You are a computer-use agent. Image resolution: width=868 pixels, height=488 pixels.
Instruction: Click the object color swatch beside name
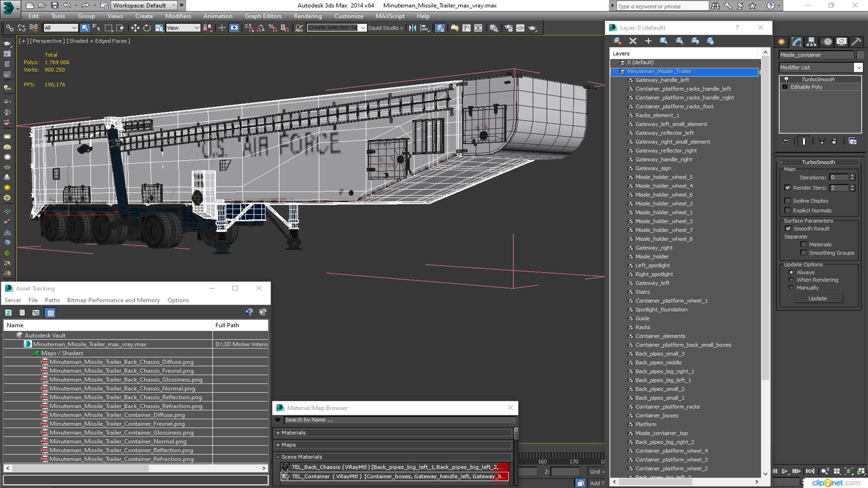[x=860, y=55]
